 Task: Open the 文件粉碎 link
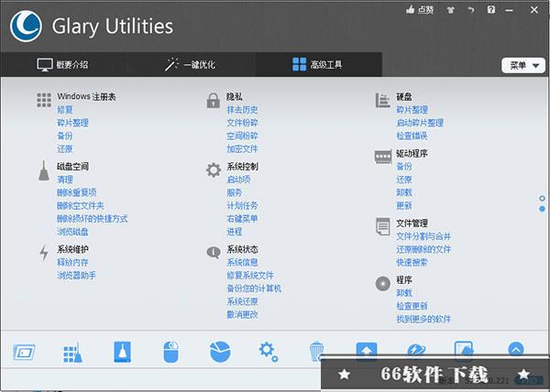(242, 123)
